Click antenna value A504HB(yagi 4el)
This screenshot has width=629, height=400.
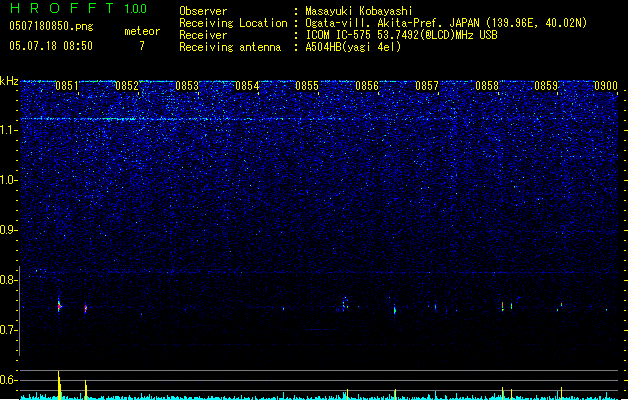click(353, 47)
